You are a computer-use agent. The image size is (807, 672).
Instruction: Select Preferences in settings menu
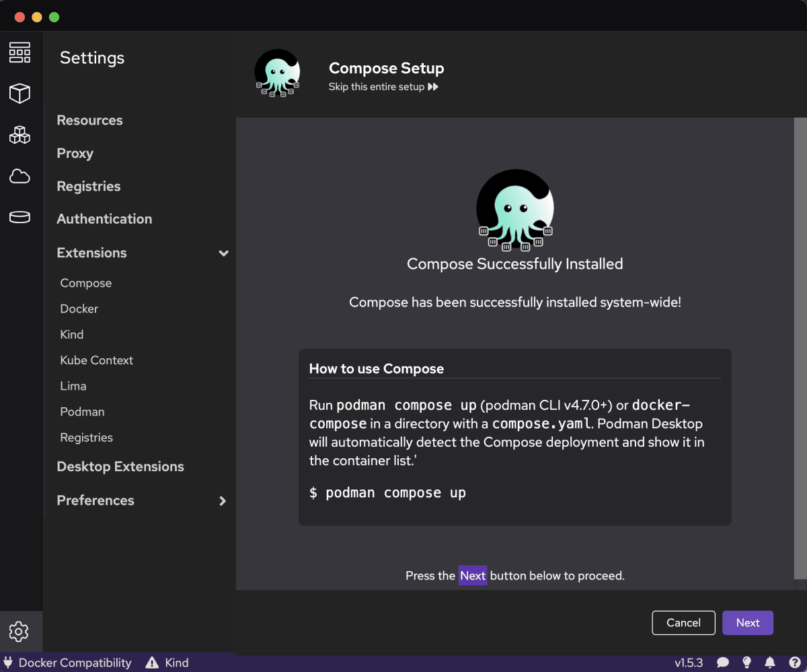coord(95,500)
